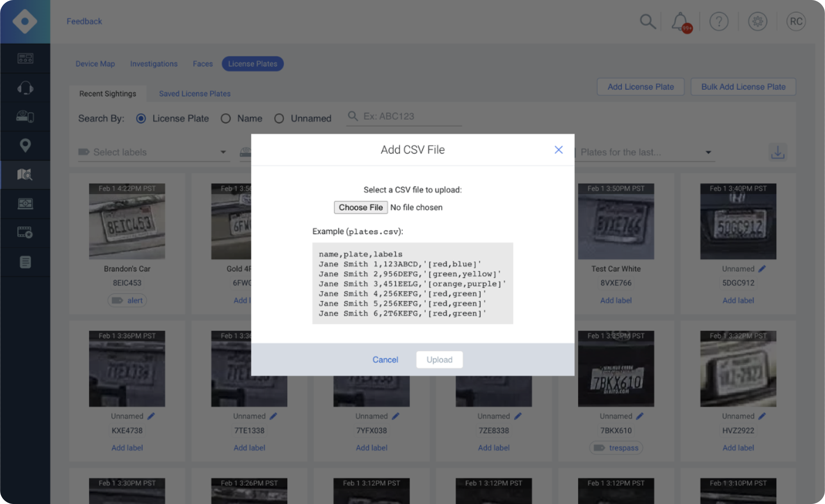Open settings gear icon in header
Viewport: 825px width, 504px height.
[758, 22]
